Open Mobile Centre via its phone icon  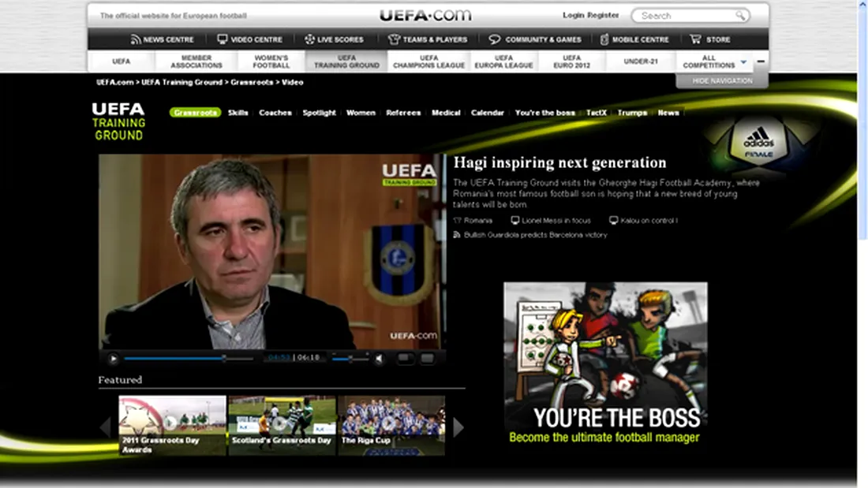pyautogui.click(x=604, y=39)
